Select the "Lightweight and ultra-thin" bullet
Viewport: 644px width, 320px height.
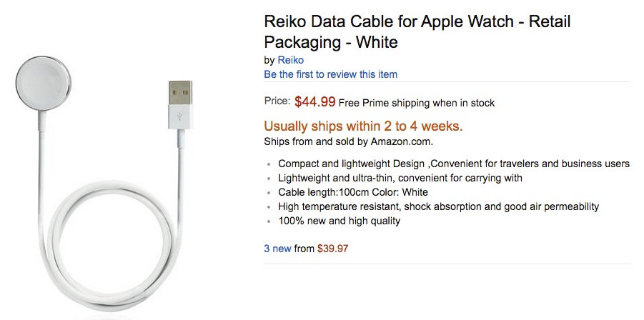[x=400, y=178]
